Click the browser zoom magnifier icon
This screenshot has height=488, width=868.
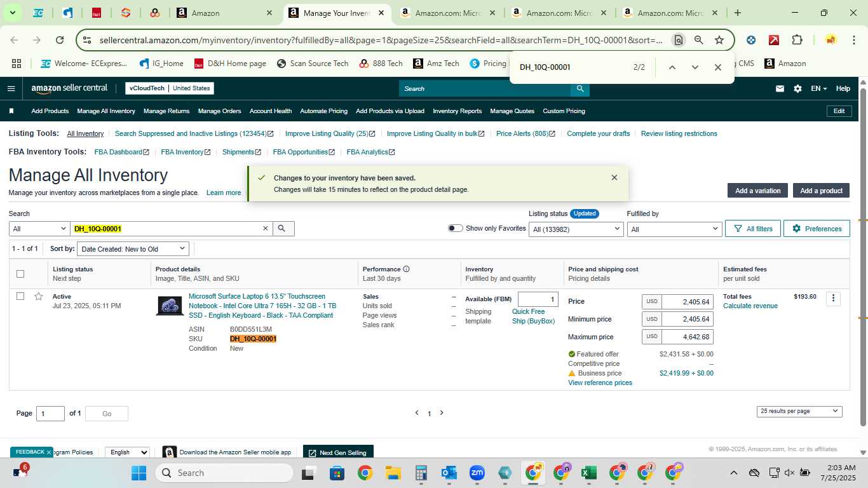tap(698, 40)
